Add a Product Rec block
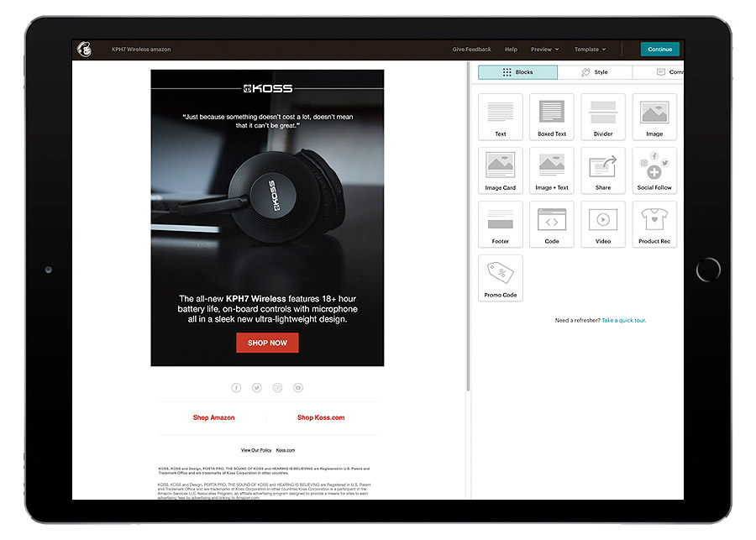 (654, 224)
